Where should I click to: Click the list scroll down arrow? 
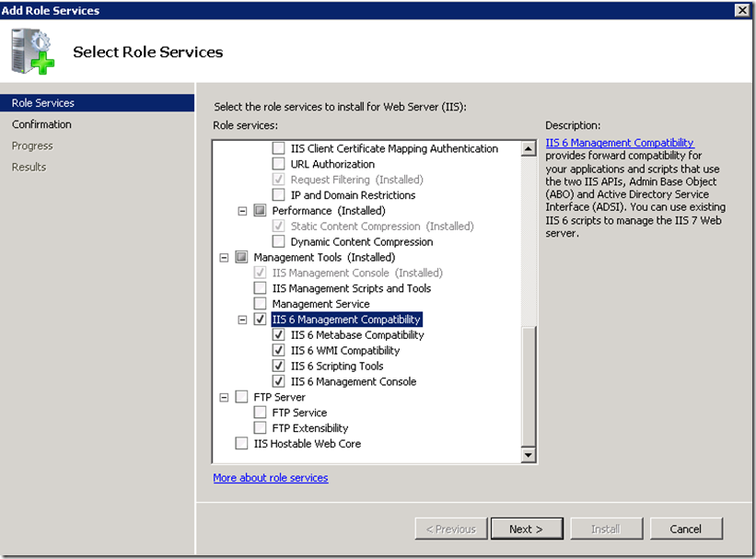tap(529, 454)
